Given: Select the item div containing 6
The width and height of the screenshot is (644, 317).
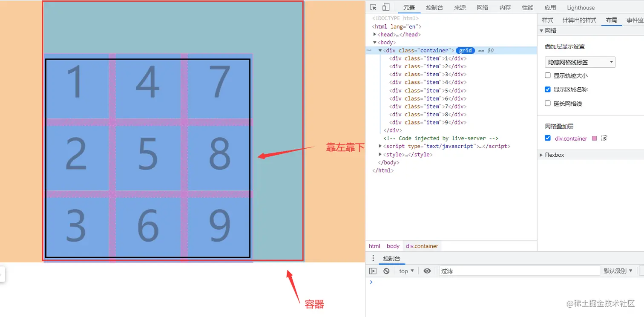Looking at the screenshot, I should [428, 98].
